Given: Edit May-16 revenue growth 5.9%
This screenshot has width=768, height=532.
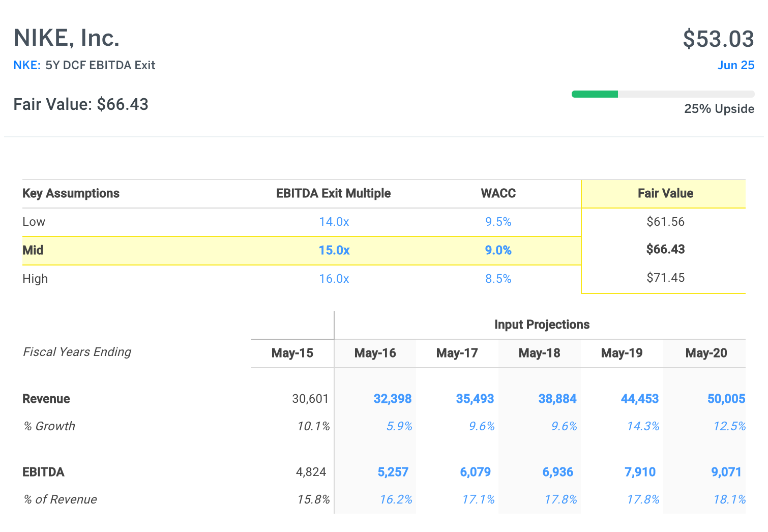Looking at the screenshot, I should click(399, 426).
